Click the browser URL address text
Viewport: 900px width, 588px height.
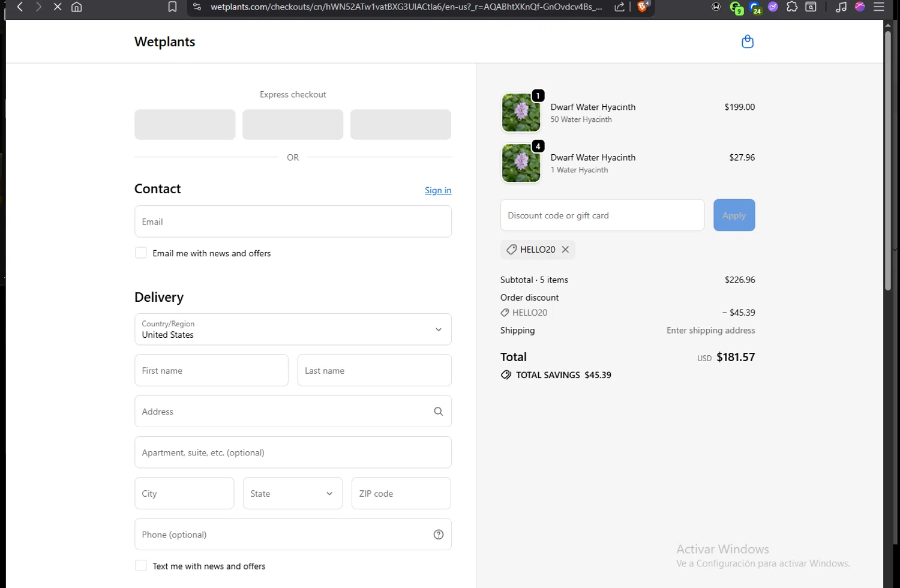pos(406,7)
